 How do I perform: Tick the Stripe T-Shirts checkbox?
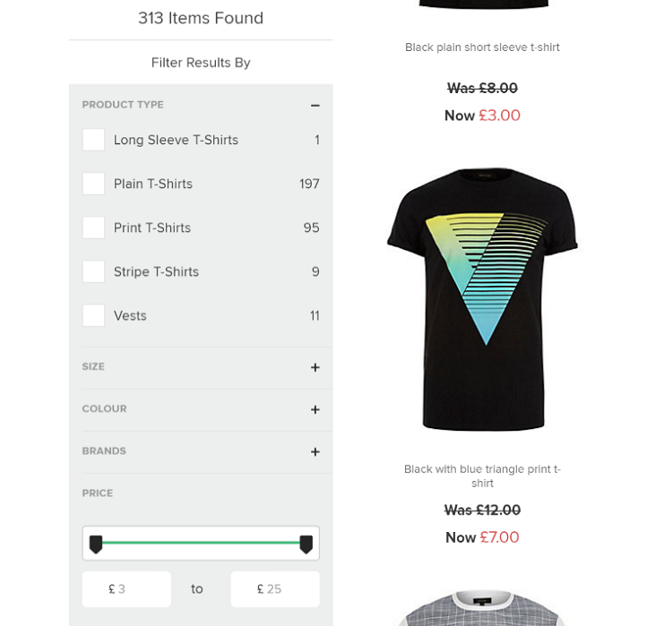(93, 271)
